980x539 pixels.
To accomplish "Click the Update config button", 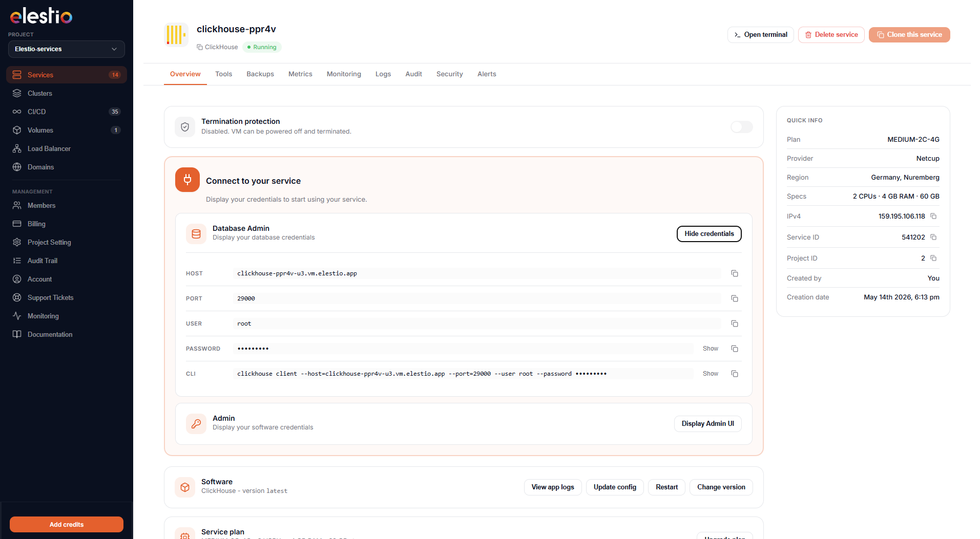I will coord(615,487).
